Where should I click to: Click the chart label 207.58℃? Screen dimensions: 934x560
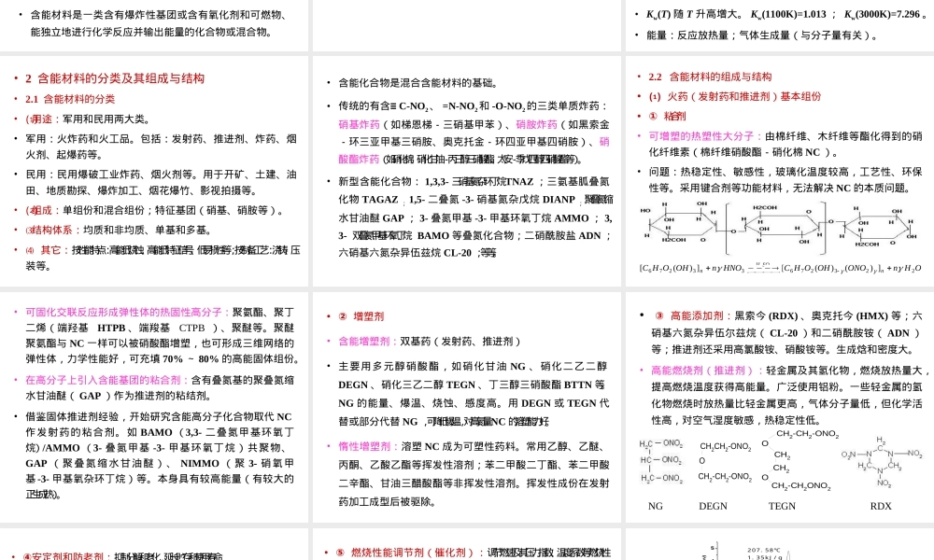pos(764,551)
